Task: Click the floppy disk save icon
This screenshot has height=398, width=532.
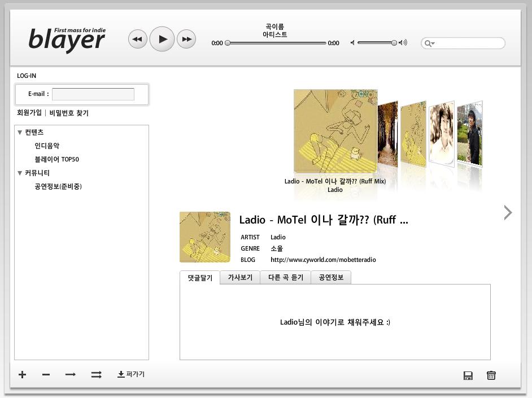Action: [468, 375]
